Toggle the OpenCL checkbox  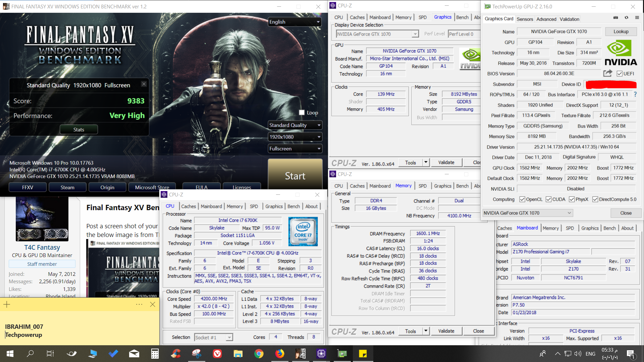point(522,199)
